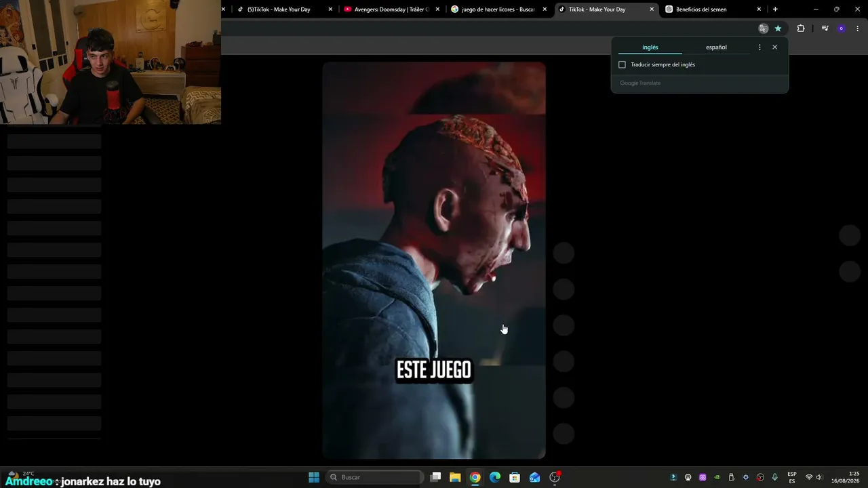The width and height of the screenshot is (868, 488).
Task: Click the microphone tray icon
Action: click(x=774, y=477)
